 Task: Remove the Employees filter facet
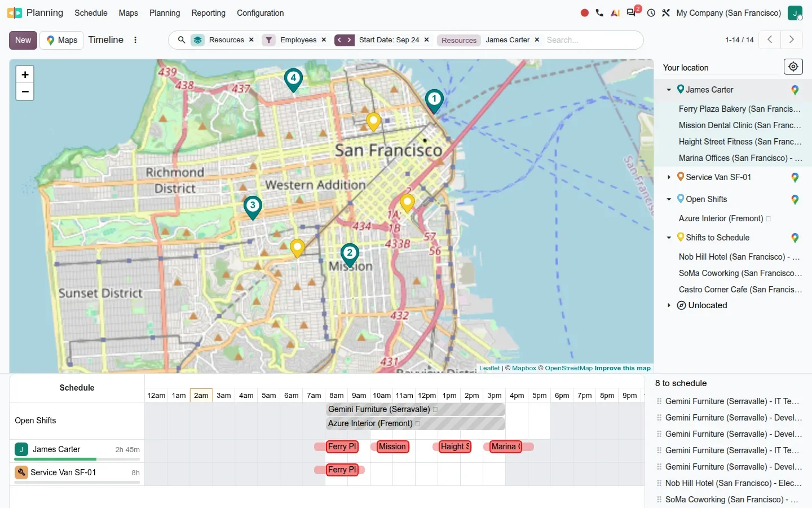pos(324,40)
